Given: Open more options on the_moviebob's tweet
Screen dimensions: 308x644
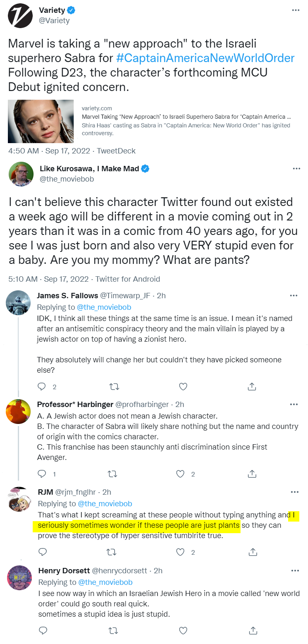Looking at the screenshot, I should coord(296,169).
